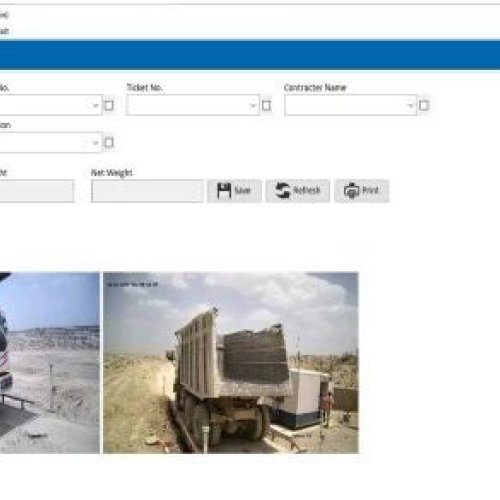Viewport: 500px width, 500px height.
Task: Tick the checkbox beside Contracter Name field
Action: tap(424, 106)
